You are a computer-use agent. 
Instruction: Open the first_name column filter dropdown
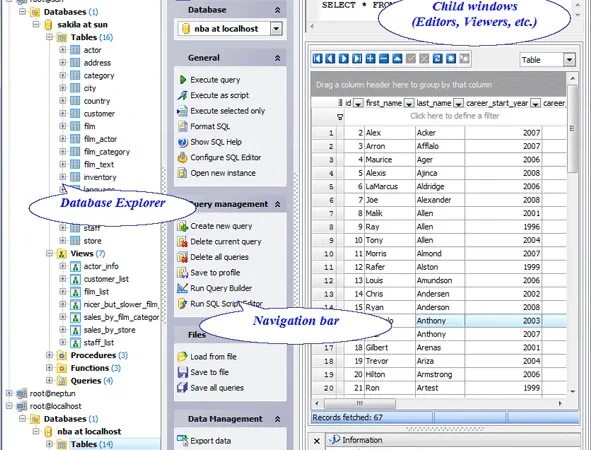tap(409, 103)
